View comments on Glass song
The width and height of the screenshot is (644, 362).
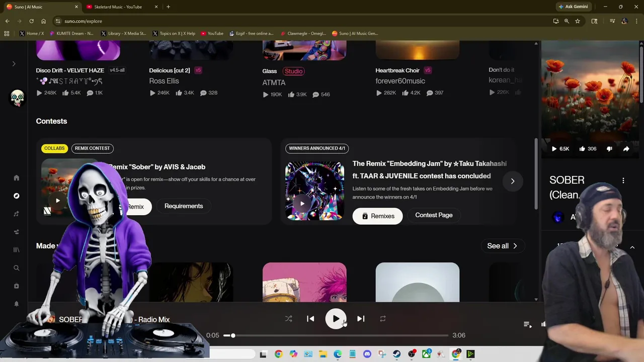pyautogui.click(x=315, y=95)
